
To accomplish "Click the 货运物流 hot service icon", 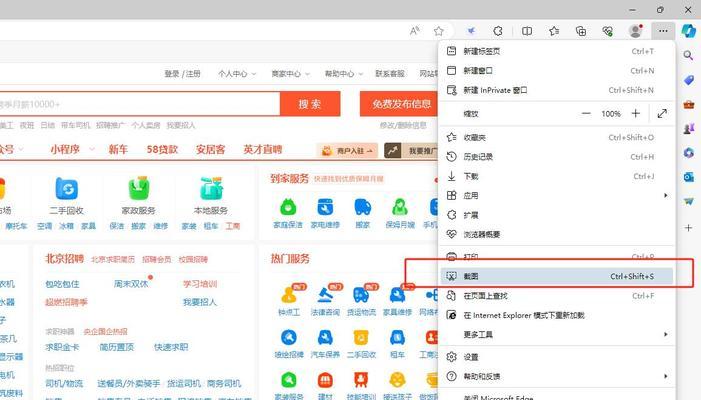I will pos(361,295).
